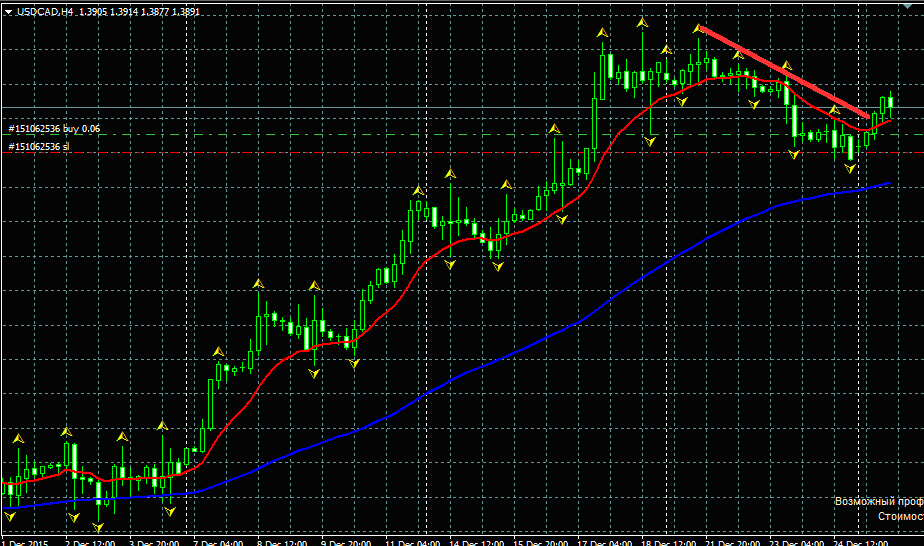Click the '8 Dec 12:00' time axis label
The width and height of the screenshot is (924, 546).
[282, 542]
